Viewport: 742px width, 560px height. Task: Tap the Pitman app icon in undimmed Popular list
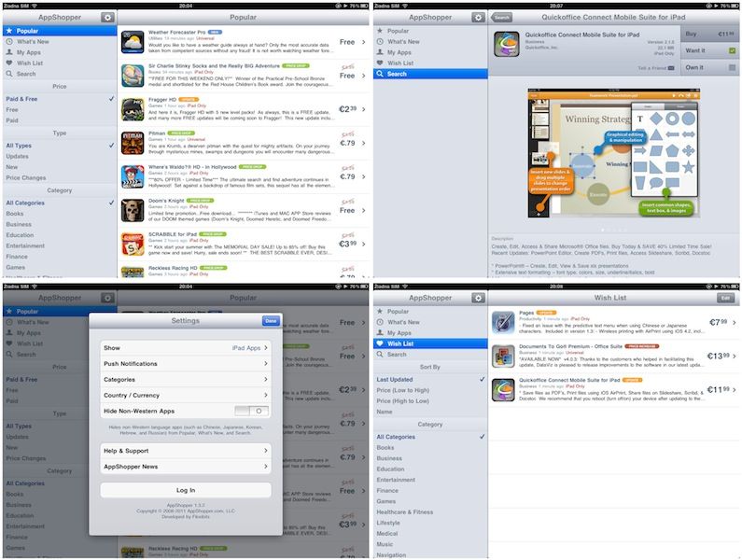(x=133, y=143)
